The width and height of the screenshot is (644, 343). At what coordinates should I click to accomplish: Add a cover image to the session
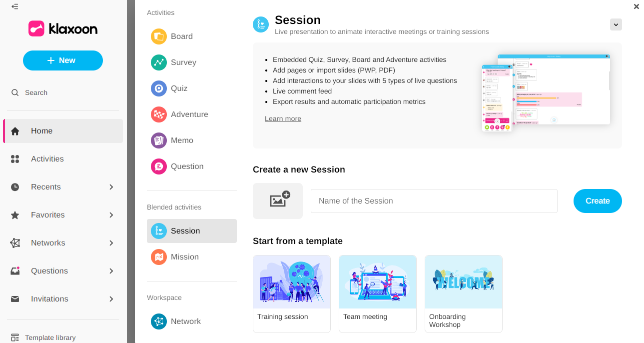278,201
